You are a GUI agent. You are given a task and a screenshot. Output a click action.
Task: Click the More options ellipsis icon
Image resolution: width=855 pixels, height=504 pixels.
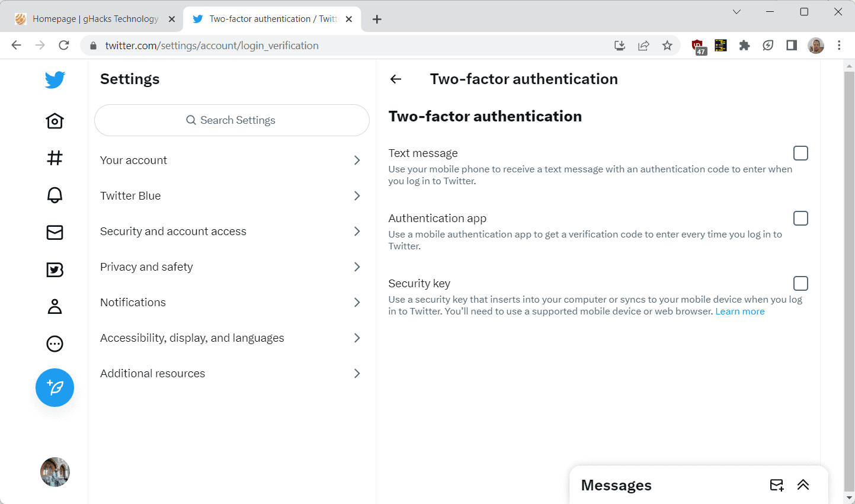pyautogui.click(x=55, y=344)
